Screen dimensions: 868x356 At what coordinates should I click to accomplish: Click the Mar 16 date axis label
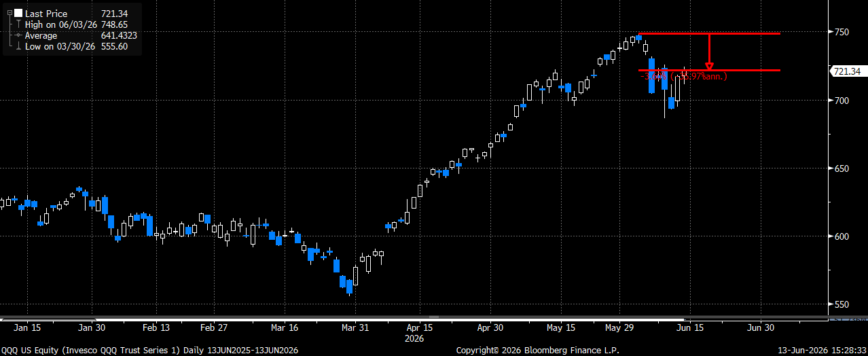click(285, 327)
